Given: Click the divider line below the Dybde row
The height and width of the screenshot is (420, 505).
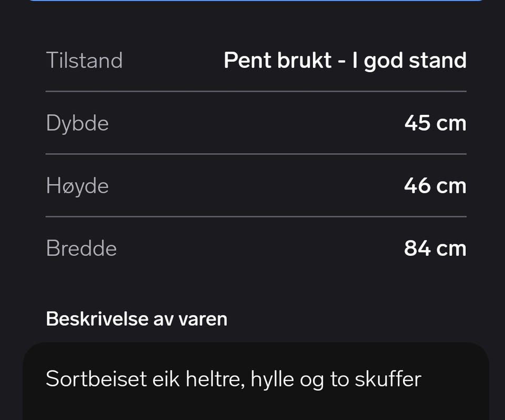Looking at the screenshot, I should click(x=256, y=154).
